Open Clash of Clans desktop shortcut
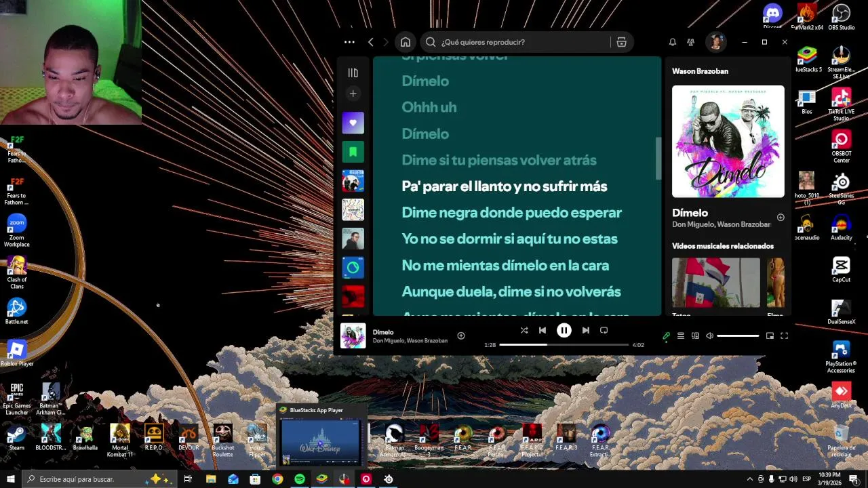This screenshot has height=488, width=868. [x=16, y=272]
